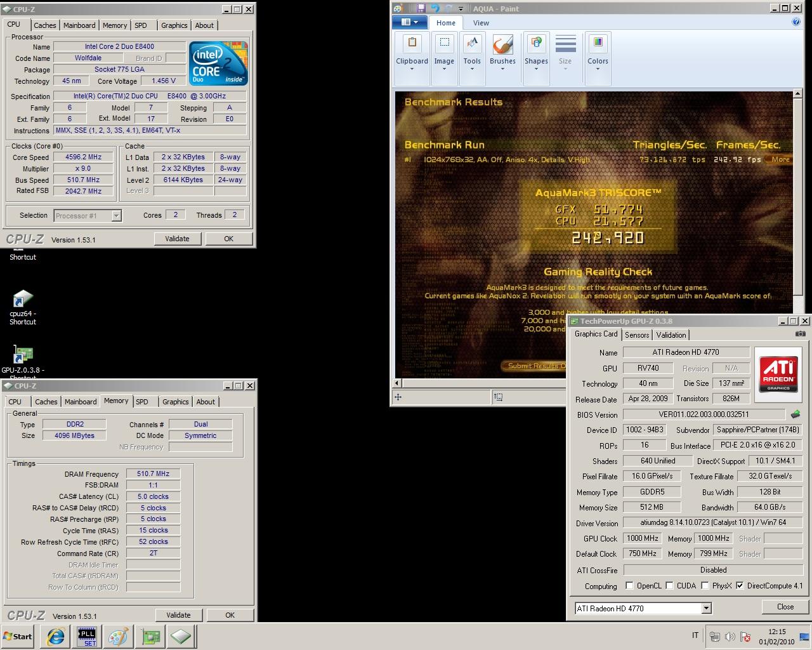
Task: Switch to the Sensors tab in GPU-Z
Action: coord(637,335)
